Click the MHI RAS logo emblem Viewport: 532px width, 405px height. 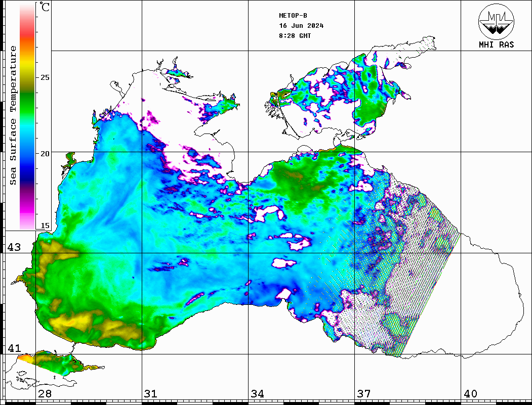pyautogui.click(x=497, y=21)
